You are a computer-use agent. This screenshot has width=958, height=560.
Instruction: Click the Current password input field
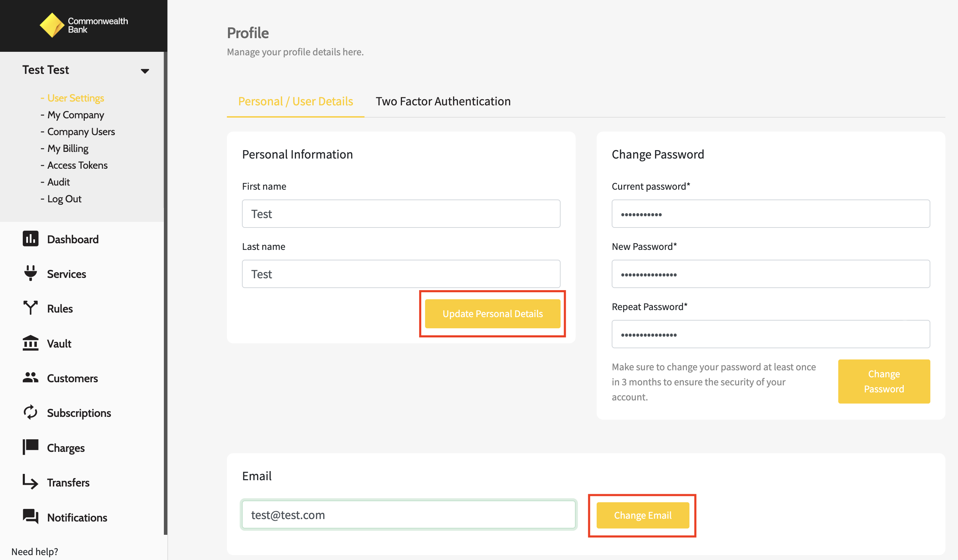pos(771,214)
